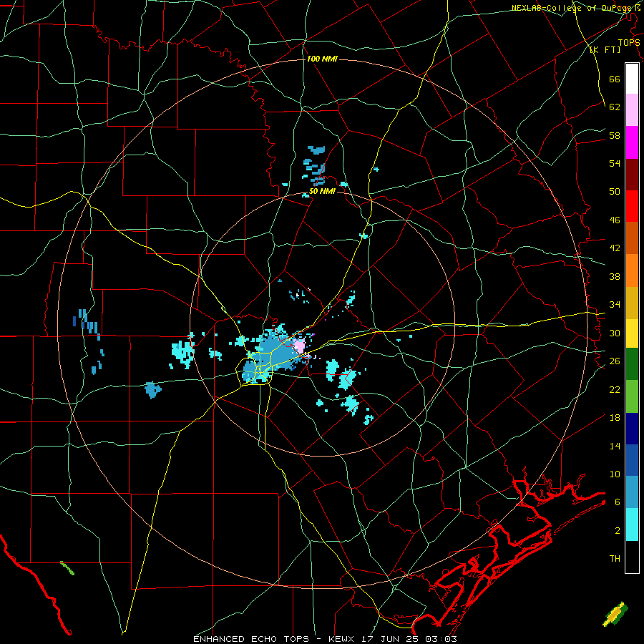Click the "38" legend value
Viewport: 644px width, 644px height.
[615, 277]
